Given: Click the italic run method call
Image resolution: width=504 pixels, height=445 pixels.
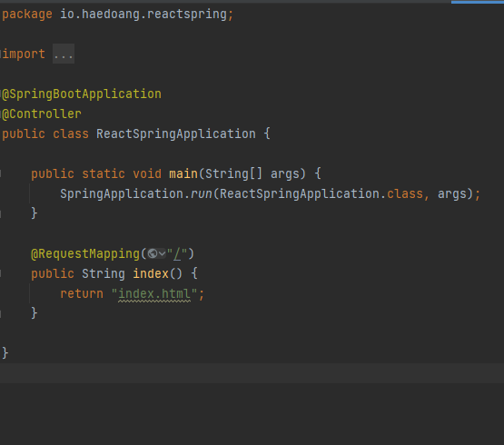Looking at the screenshot, I should coord(202,193).
